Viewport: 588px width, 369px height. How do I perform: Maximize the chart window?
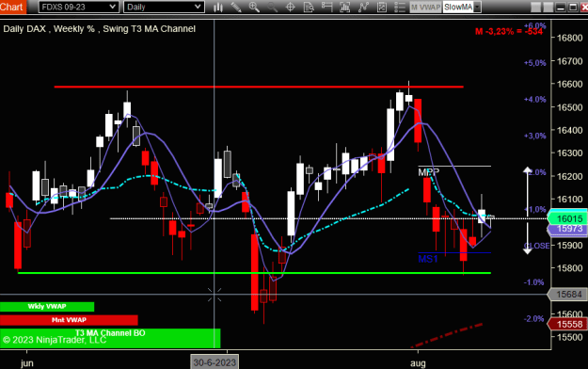tap(573, 8)
